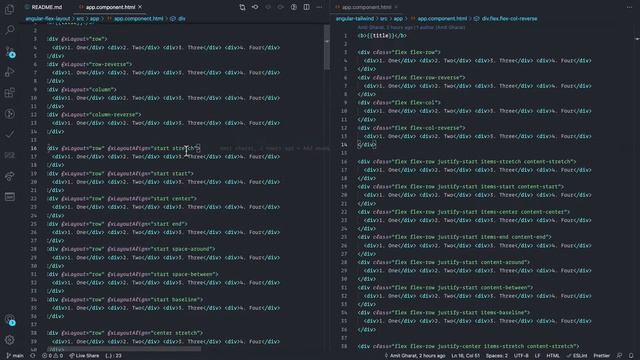Open More Actions in right editor group
The image size is (640, 360).
[629, 7]
